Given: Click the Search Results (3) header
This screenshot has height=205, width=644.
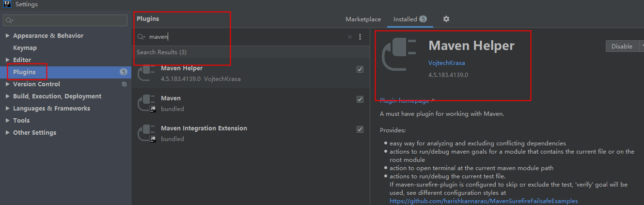Looking at the screenshot, I should tap(161, 52).
